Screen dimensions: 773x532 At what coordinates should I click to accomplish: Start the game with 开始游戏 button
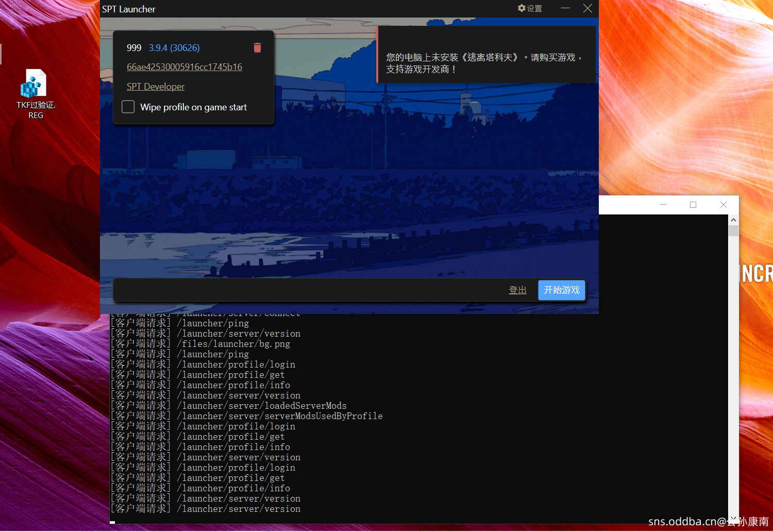click(562, 290)
